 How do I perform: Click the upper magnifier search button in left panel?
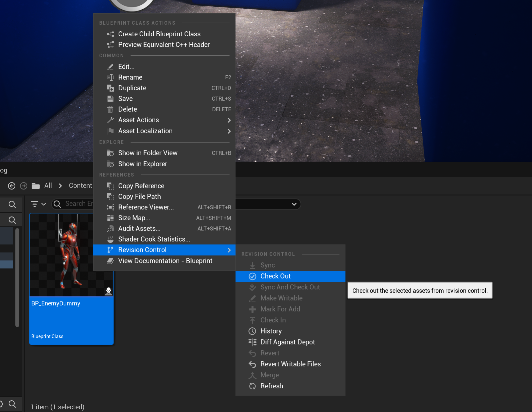coord(12,205)
